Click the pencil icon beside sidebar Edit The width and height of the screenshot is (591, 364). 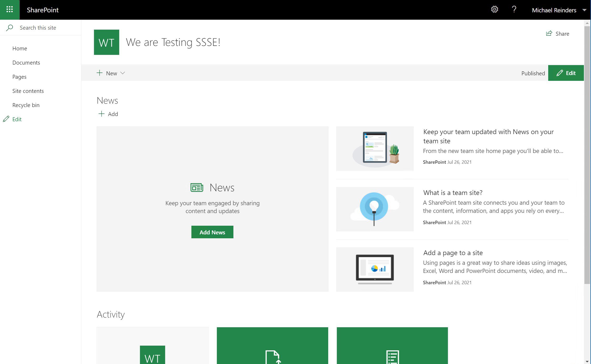(x=6, y=119)
